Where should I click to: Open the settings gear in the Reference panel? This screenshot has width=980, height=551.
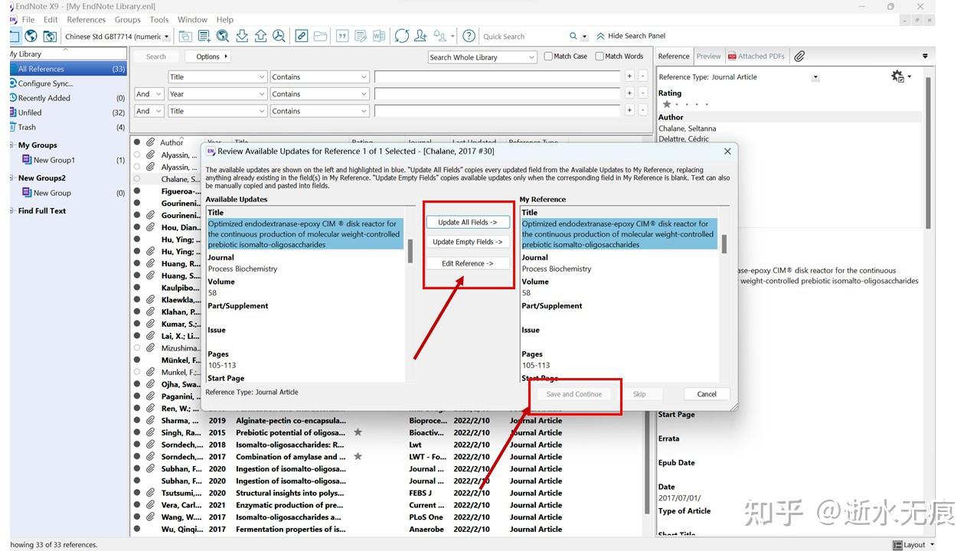pos(896,77)
